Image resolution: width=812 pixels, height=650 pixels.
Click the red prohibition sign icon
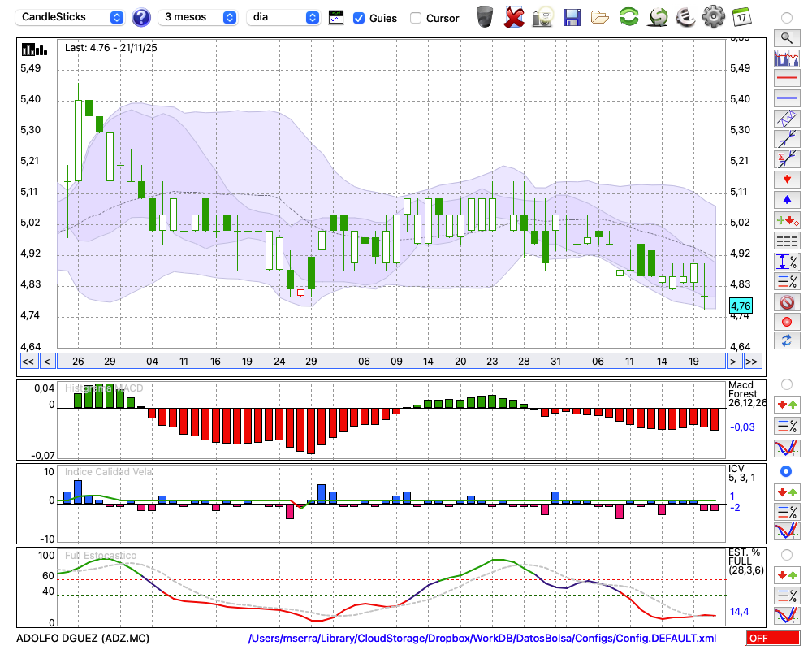coord(786,302)
